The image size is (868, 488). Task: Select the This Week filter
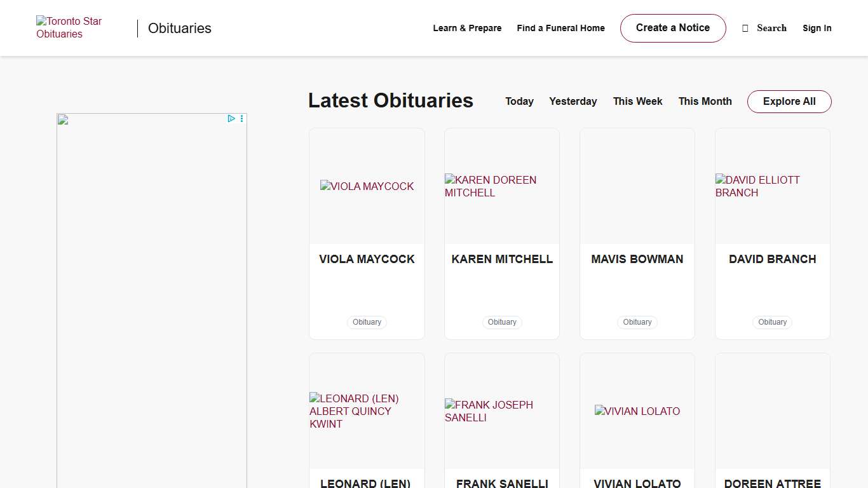[637, 101]
